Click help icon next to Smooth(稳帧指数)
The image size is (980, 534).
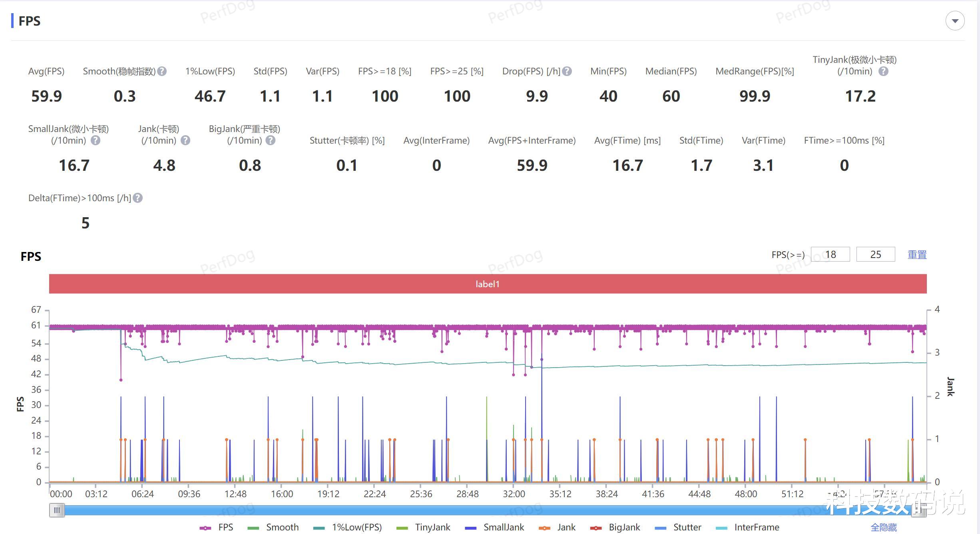tap(162, 72)
